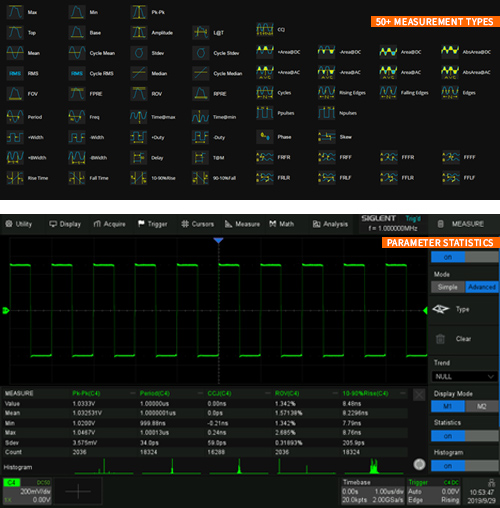Select the Rising Edges measurement icon
This screenshot has height=508, width=500.
(327, 92)
